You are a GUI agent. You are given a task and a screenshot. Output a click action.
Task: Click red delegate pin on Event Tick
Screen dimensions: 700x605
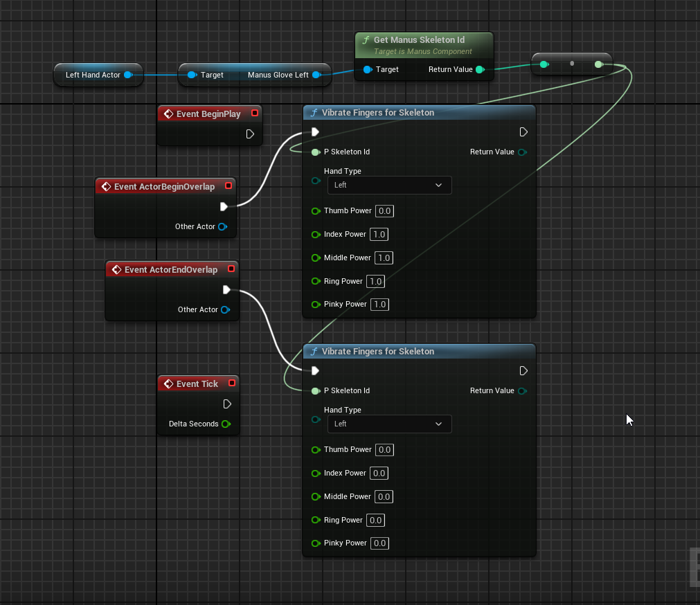pyautogui.click(x=232, y=383)
